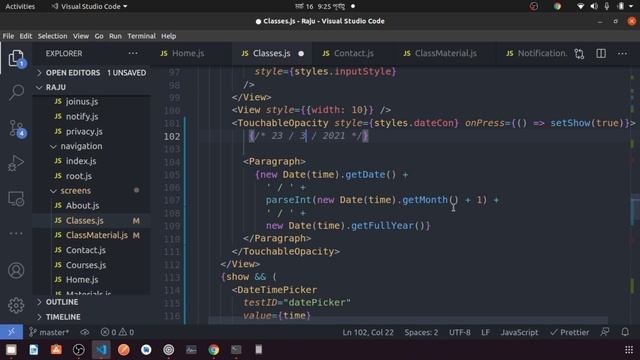Click the master branch indicator
The width and height of the screenshot is (640, 360).
point(49,332)
